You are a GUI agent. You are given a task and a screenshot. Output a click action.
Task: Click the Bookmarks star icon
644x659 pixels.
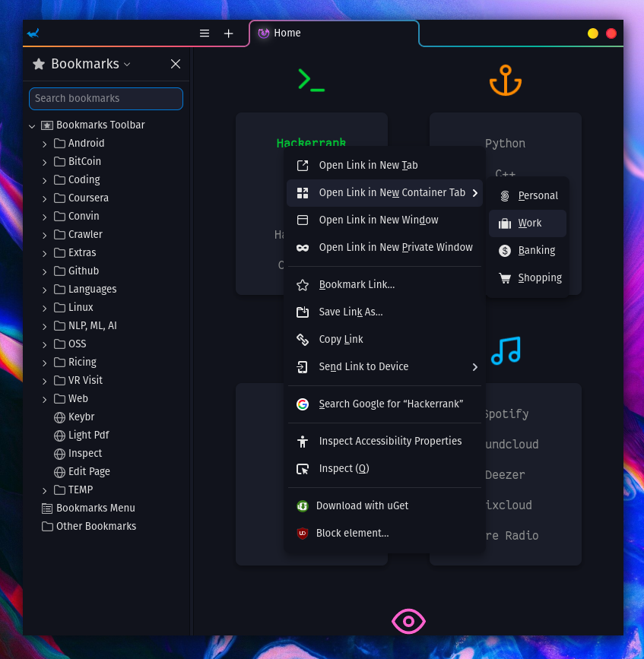[x=39, y=64]
